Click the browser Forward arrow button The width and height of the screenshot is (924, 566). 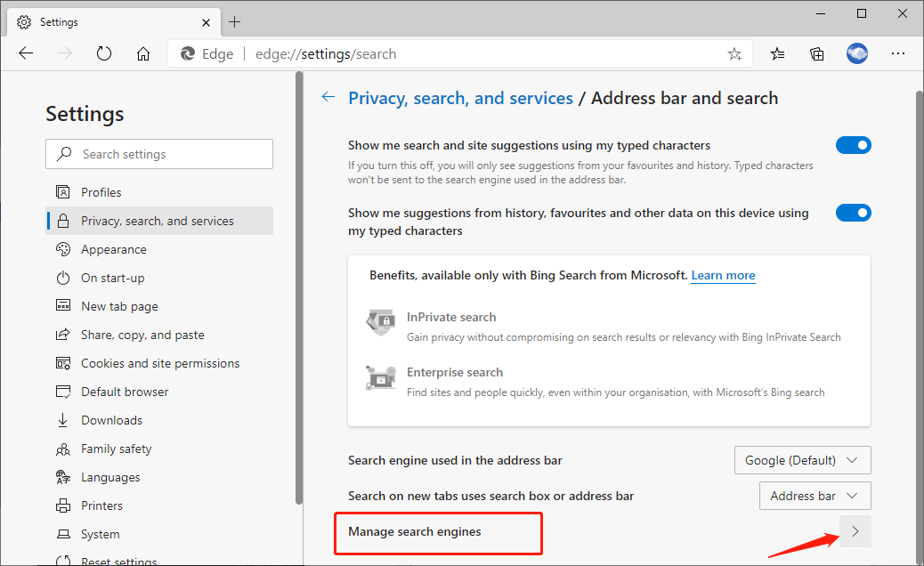65,53
